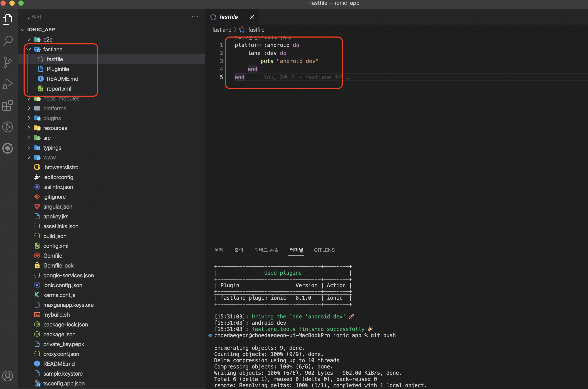
Task: Open the explorer more actions ellipsis
Action: click(x=195, y=17)
